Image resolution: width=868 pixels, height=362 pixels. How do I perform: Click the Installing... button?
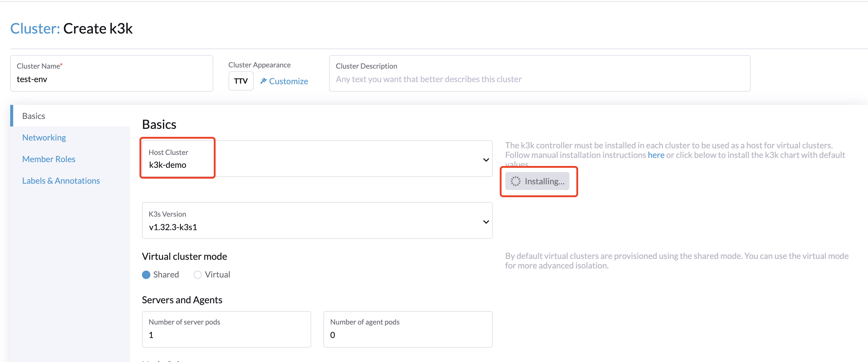point(537,181)
